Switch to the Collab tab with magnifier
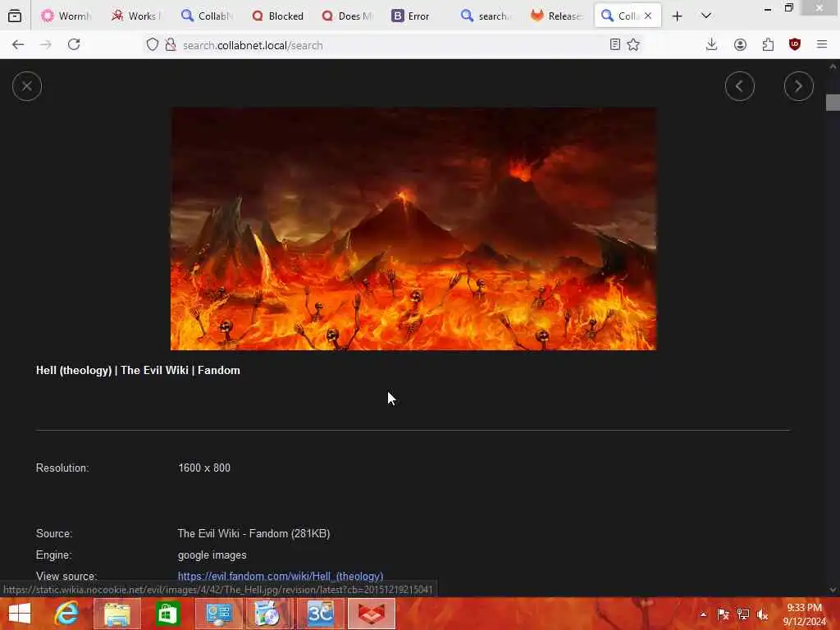 tap(207, 16)
